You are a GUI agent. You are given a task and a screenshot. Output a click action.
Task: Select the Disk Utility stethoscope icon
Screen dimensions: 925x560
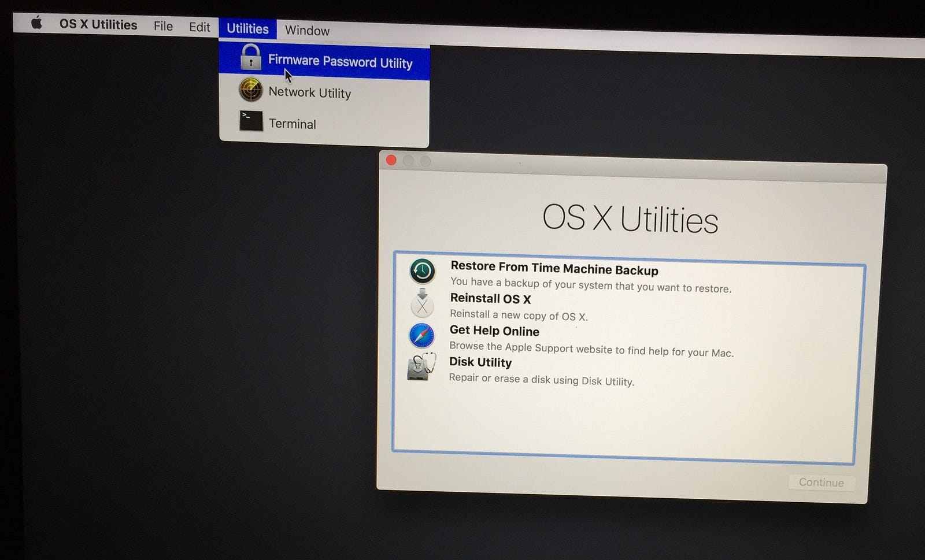point(421,367)
